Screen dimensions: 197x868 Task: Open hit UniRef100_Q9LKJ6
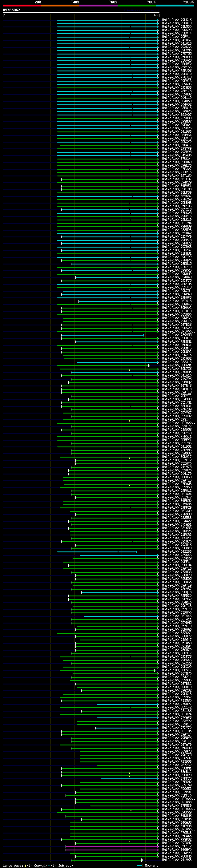point(176,20)
